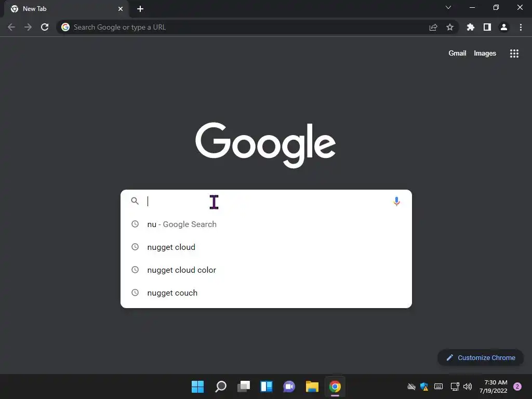Click the OneDrive cloud tray icon
The width and height of the screenshot is (532, 399).
pos(411,387)
